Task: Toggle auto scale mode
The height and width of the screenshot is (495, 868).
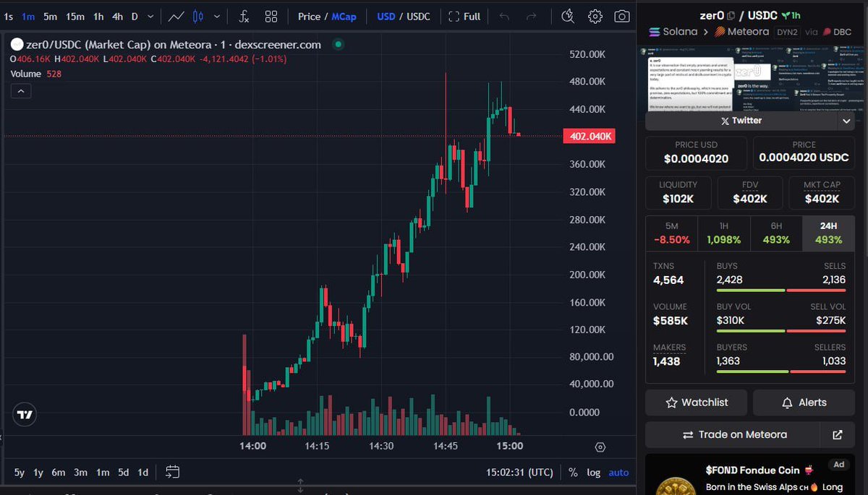Action: [x=618, y=473]
